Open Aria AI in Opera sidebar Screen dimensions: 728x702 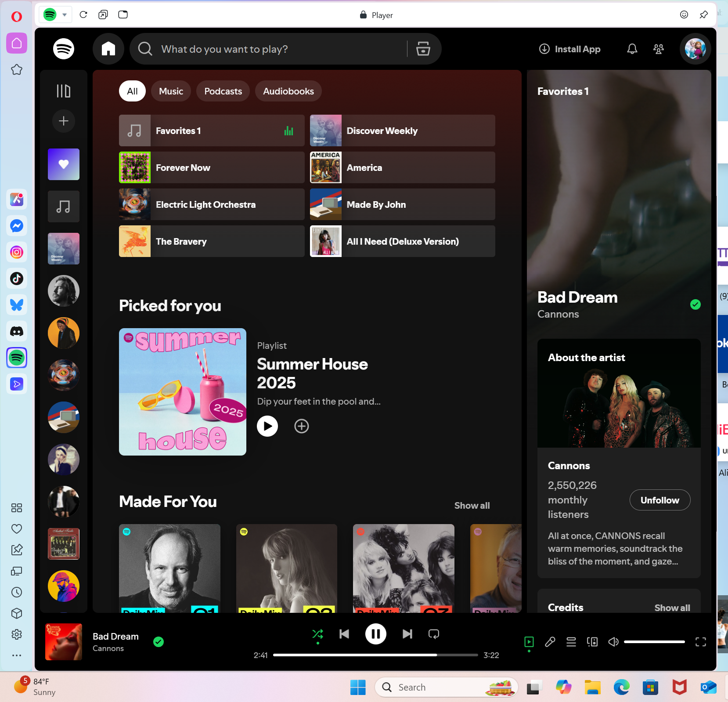pos(17,199)
